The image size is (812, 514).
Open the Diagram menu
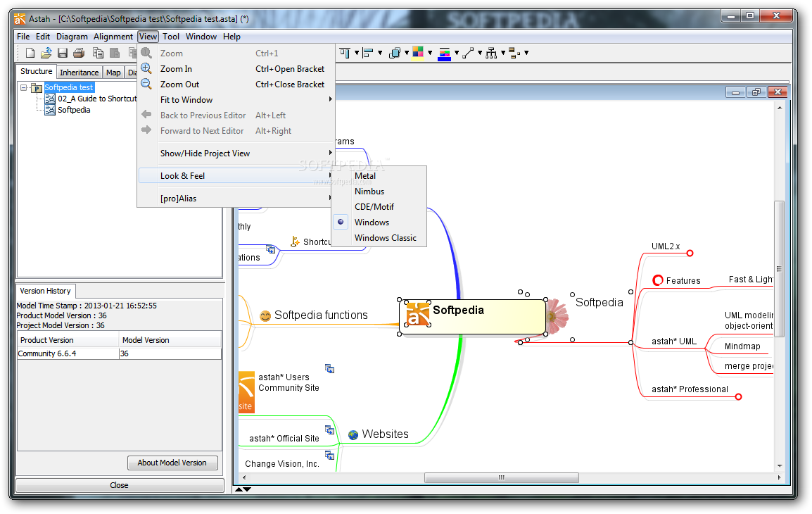[72, 37]
